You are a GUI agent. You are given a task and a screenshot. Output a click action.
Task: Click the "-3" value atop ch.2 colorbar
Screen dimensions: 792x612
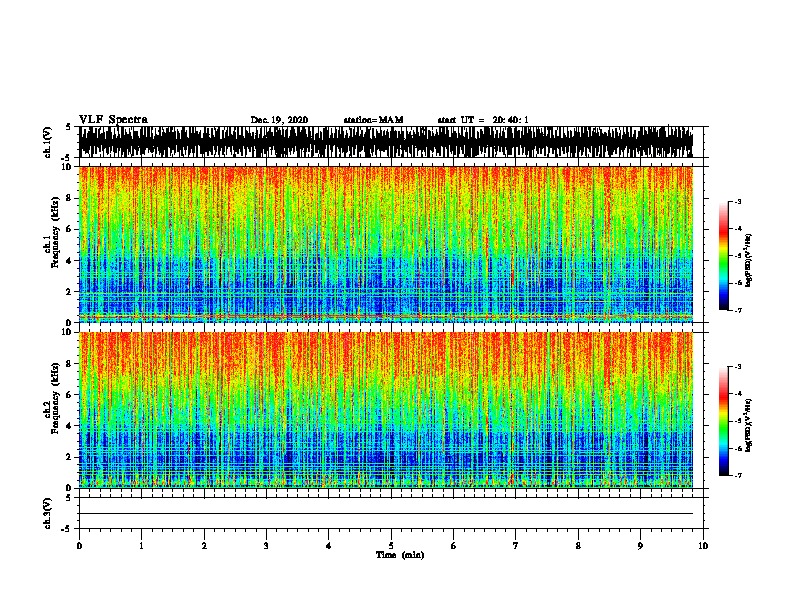pyautogui.click(x=738, y=367)
